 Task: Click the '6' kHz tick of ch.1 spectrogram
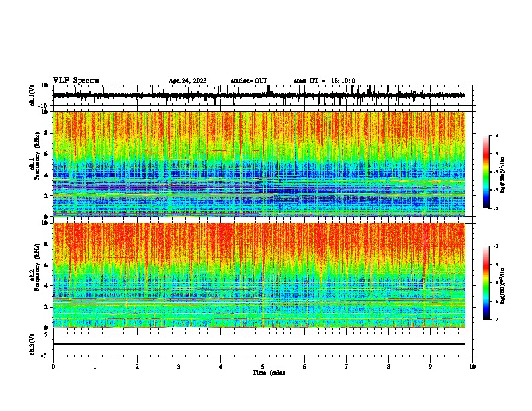coord(46,154)
